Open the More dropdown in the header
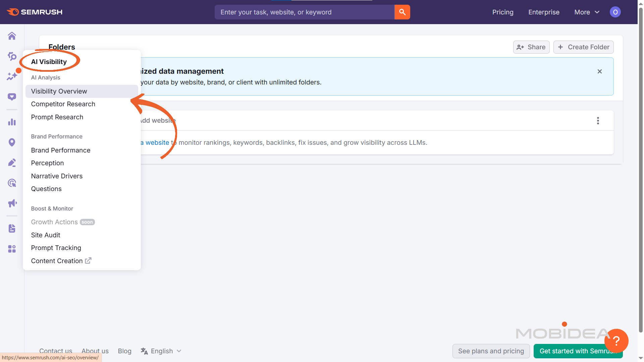Viewport: 644px width, 362px height. click(586, 12)
